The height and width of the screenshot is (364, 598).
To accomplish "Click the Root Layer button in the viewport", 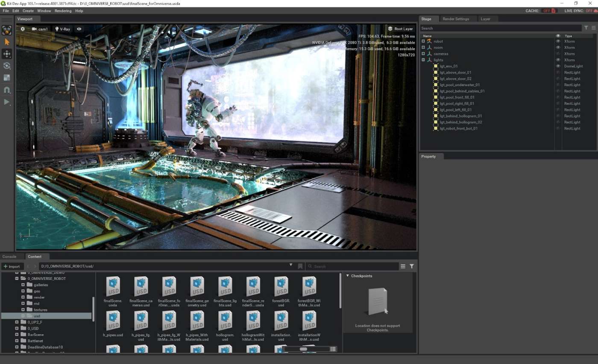I will coord(400,29).
